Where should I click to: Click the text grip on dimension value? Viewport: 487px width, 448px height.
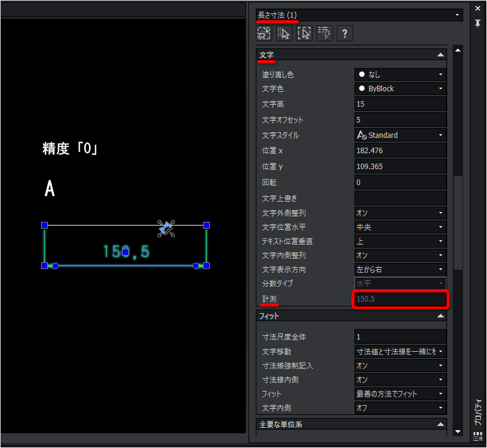coord(126,252)
